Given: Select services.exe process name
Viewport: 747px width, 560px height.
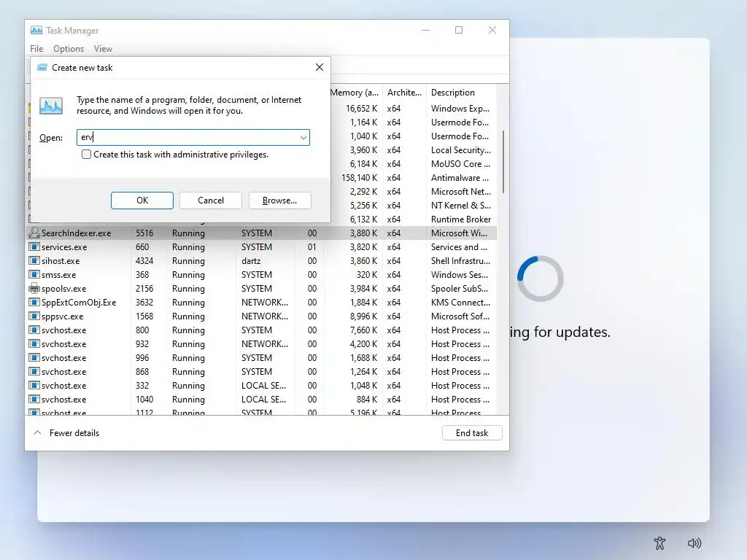Looking at the screenshot, I should click(x=64, y=246).
